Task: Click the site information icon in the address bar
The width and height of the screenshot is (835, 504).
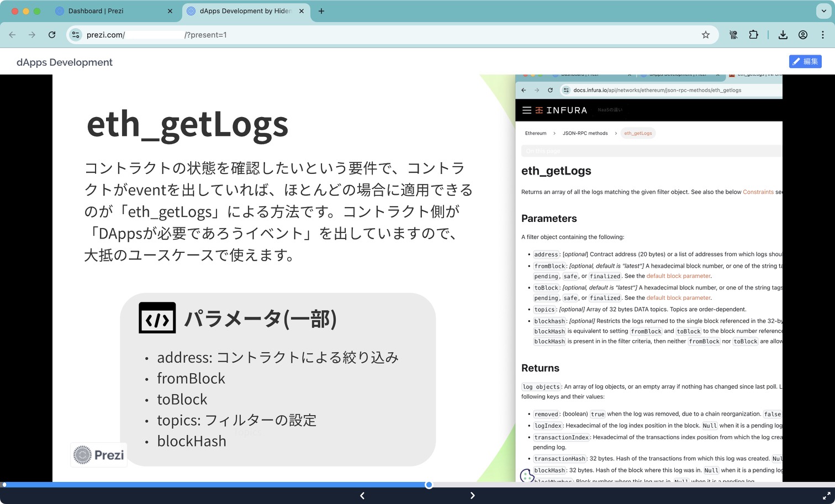Action: point(75,34)
